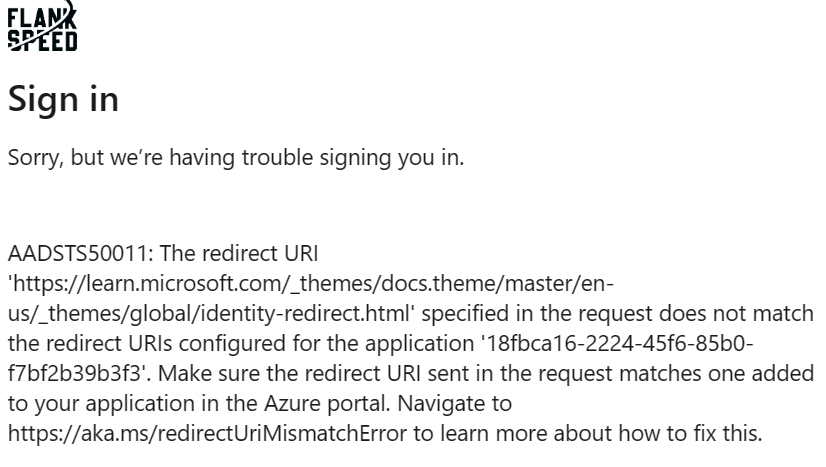Click the AADSTS50011 error code
826x467 pixels.
click(x=77, y=253)
